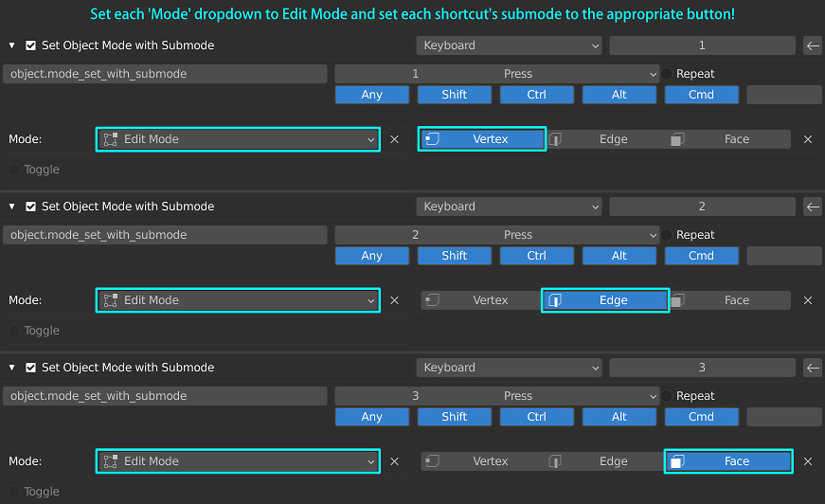Viewport: 825px width, 504px height.
Task: Select Vertex submode in first shortcut
Action: pyautogui.click(x=482, y=139)
